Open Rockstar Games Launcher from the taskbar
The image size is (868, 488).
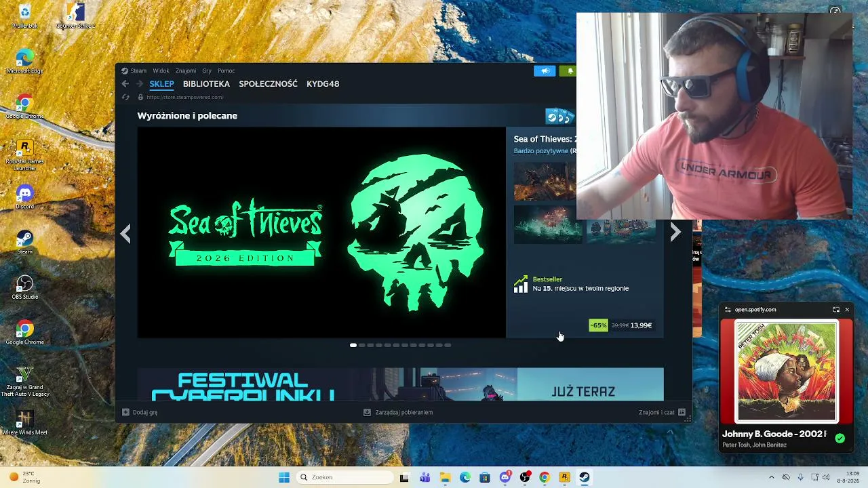click(564, 478)
